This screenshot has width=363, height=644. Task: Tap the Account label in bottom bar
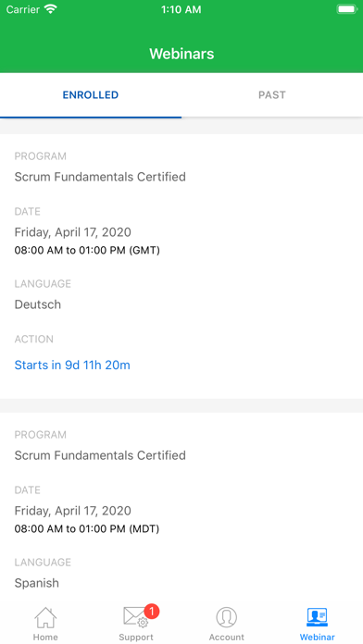click(x=227, y=638)
